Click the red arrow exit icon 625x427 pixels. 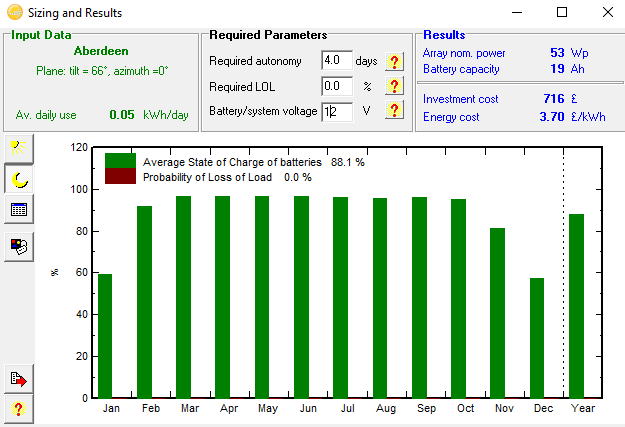[18, 379]
